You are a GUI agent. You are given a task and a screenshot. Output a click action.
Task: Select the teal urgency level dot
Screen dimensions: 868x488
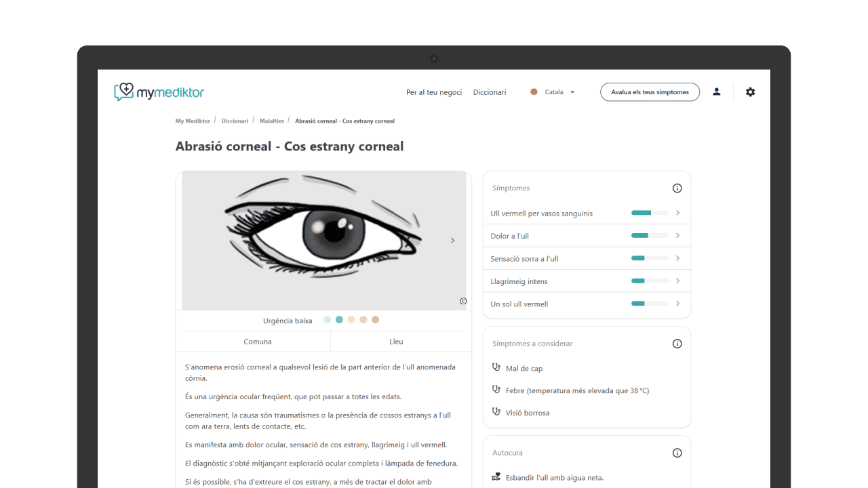339,320
